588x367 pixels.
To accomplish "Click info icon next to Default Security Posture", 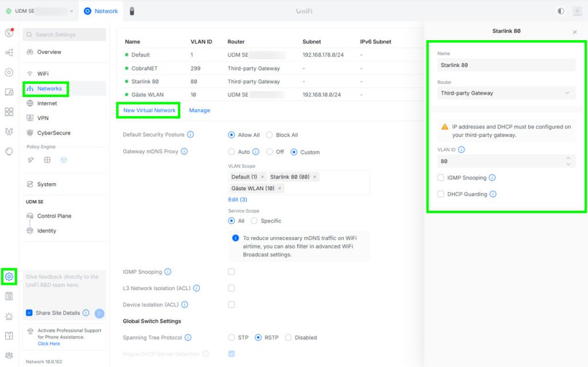I will pyautogui.click(x=190, y=135).
